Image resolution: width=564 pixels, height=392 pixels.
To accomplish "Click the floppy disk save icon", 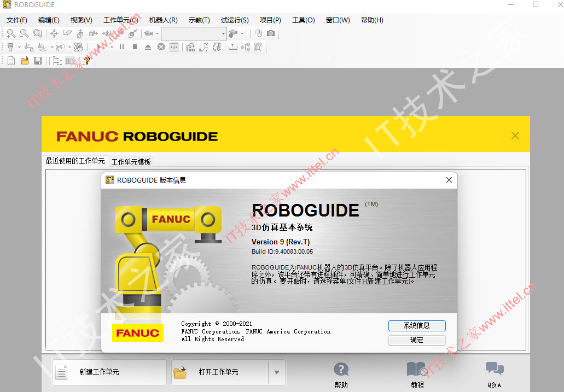I will tap(38, 61).
